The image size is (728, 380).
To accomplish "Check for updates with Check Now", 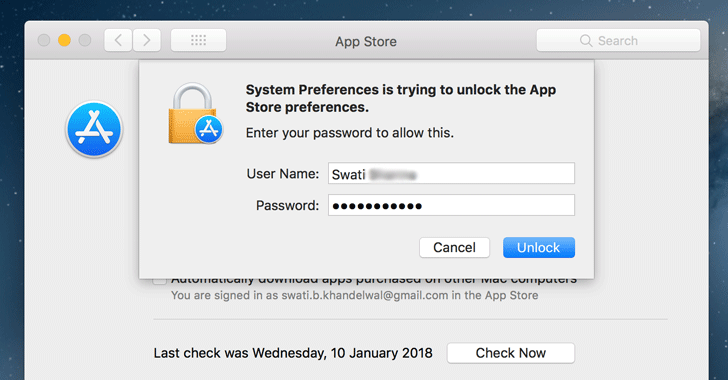I will pyautogui.click(x=511, y=353).
